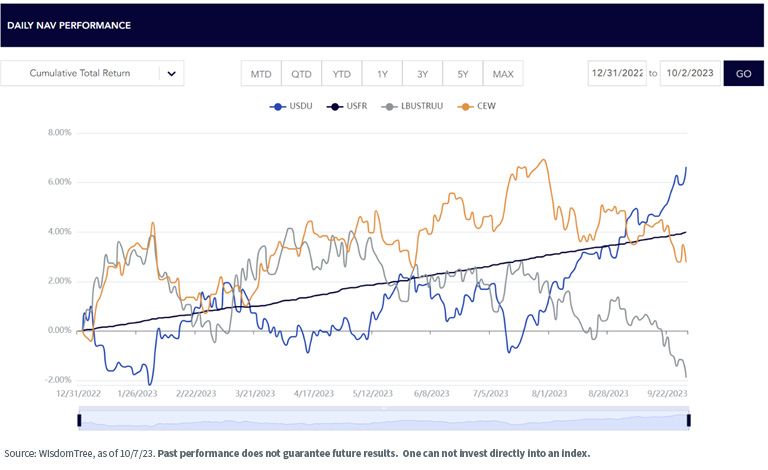Image resolution: width=768 pixels, height=470 pixels.
Task: Open the Cumulative Total Return dropdown
Action: (x=92, y=73)
